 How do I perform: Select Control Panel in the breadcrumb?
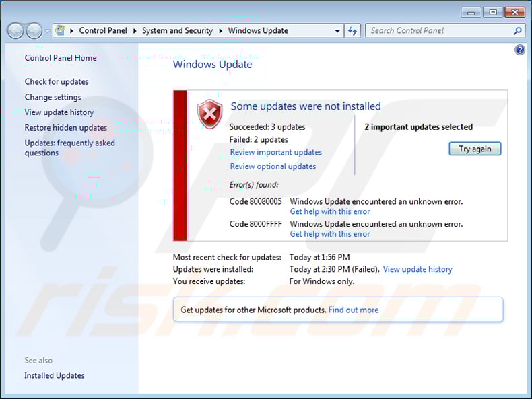(103, 30)
